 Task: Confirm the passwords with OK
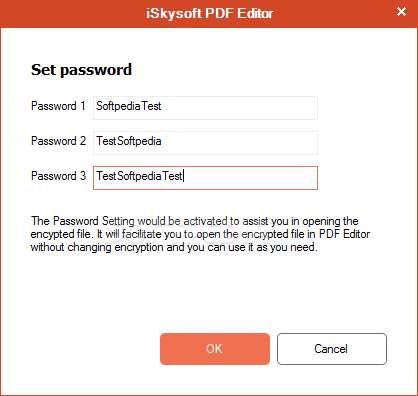(215, 349)
